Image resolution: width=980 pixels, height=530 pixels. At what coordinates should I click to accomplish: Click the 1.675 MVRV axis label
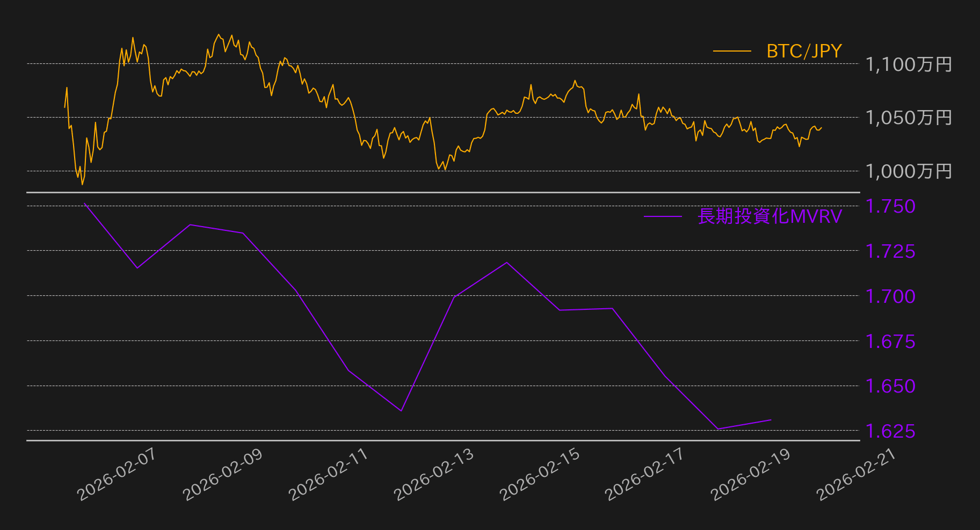coord(890,341)
